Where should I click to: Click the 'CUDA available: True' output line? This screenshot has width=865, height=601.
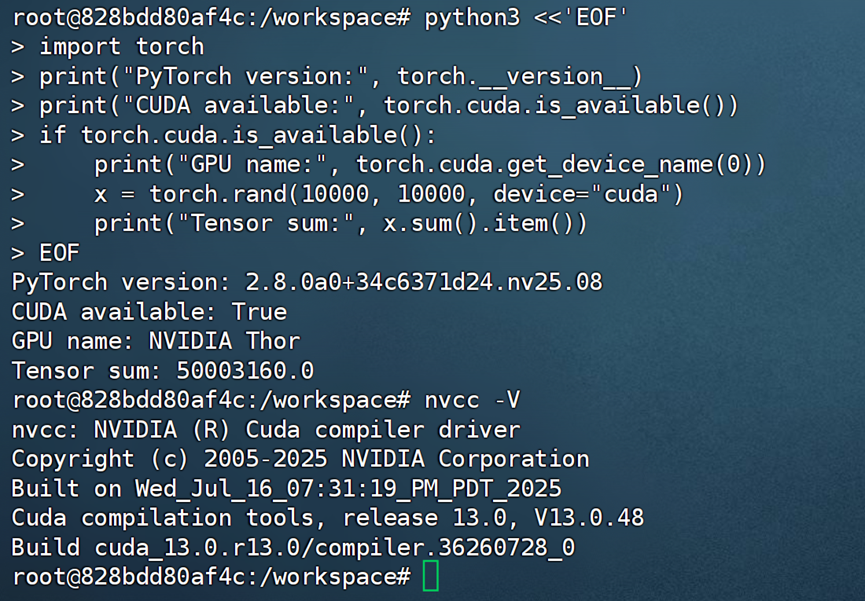tap(149, 312)
